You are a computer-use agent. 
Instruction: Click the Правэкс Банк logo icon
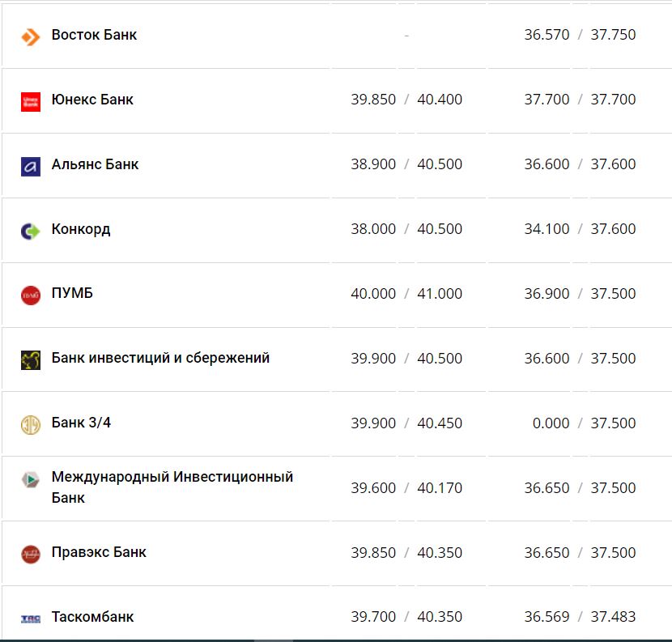click(x=30, y=555)
